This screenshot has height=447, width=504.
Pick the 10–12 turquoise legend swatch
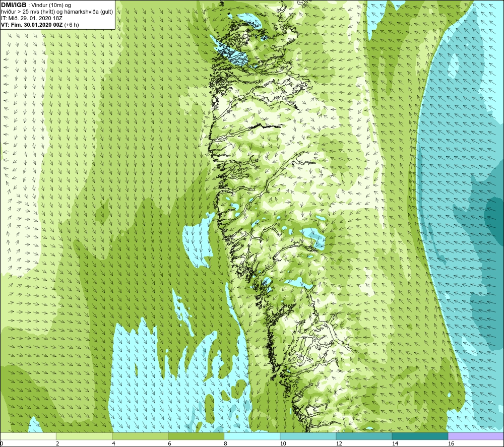point(308,436)
